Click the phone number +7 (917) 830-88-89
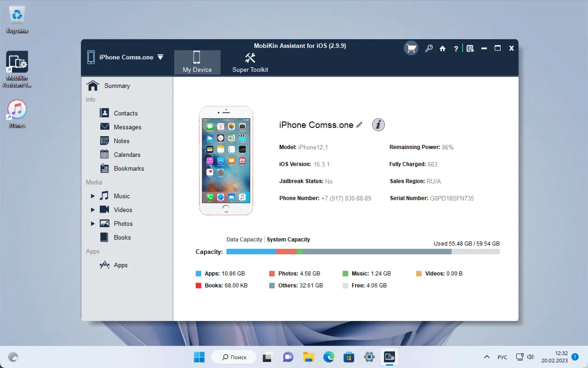The width and height of the screenshot is (588, 368). 346,198
